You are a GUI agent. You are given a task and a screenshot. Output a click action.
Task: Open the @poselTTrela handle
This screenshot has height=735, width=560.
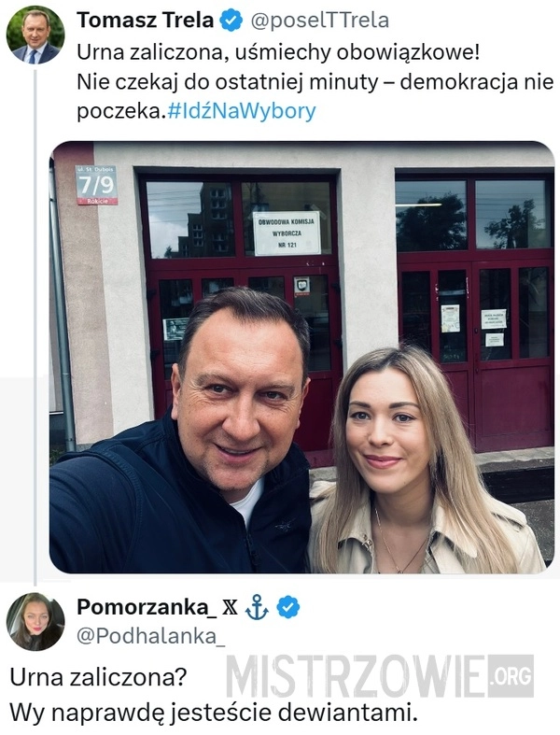tap(319, 21)
